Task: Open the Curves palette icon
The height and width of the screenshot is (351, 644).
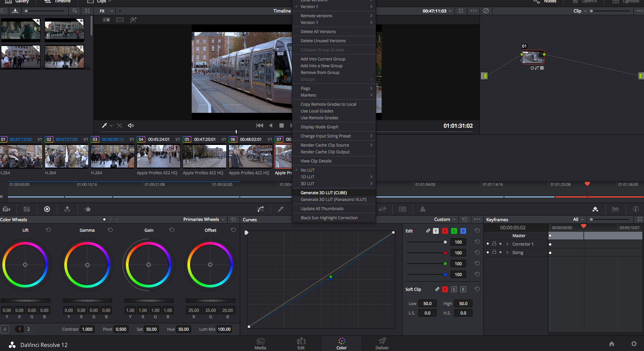Action: tap(261, 209)
